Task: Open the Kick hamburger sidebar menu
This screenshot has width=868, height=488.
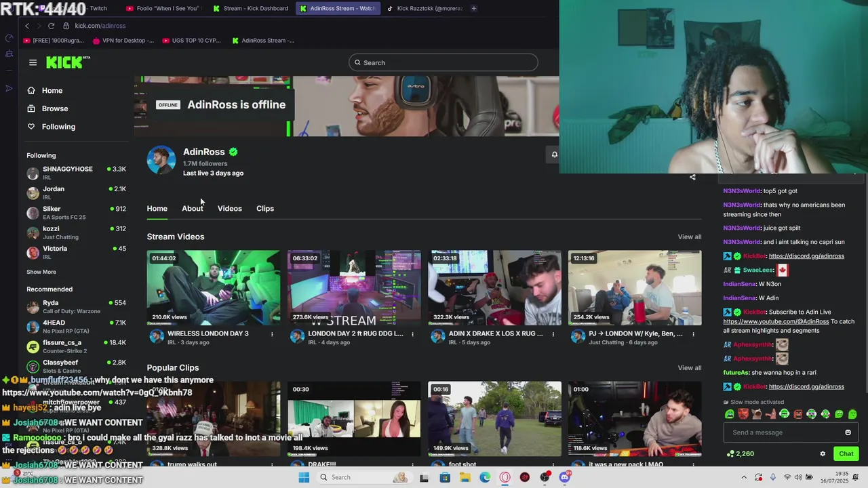Action: tap(33, 62)
